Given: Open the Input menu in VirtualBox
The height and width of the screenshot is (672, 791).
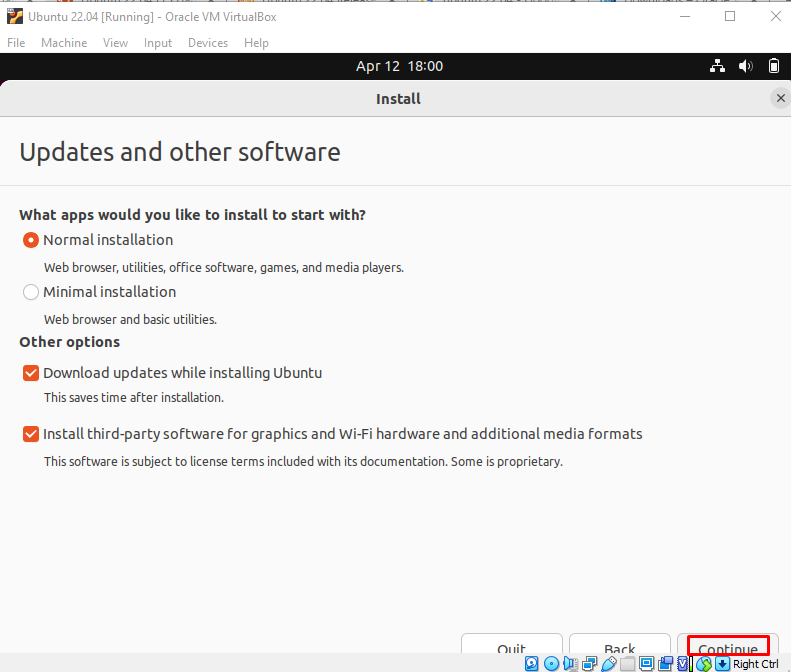Looking at the screenshot, I should coord(158,43).
